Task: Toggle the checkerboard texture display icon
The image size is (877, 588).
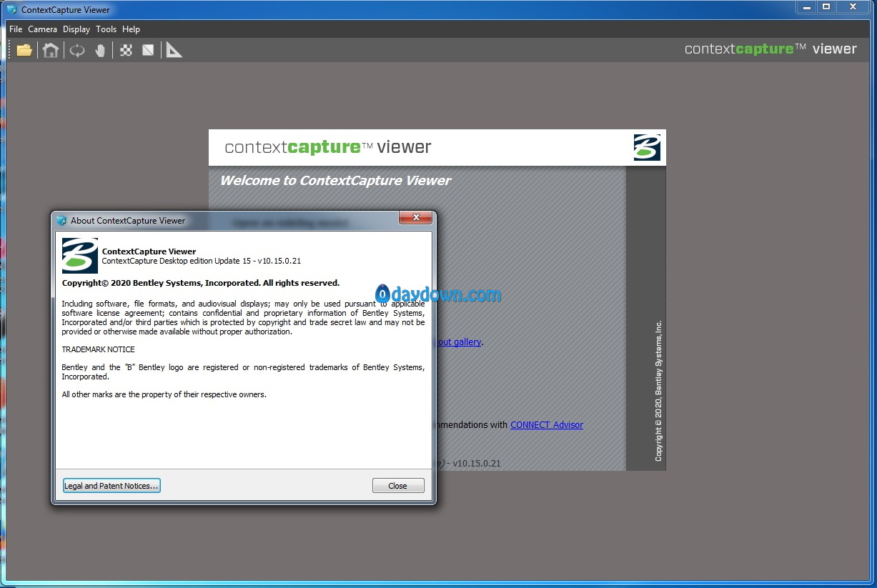Action: coord(126,50)
